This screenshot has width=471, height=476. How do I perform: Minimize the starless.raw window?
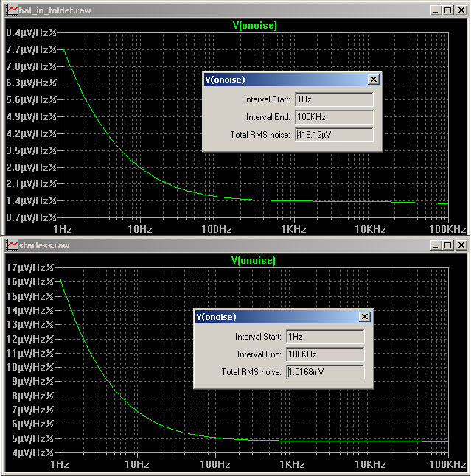[x=436, y=245]
